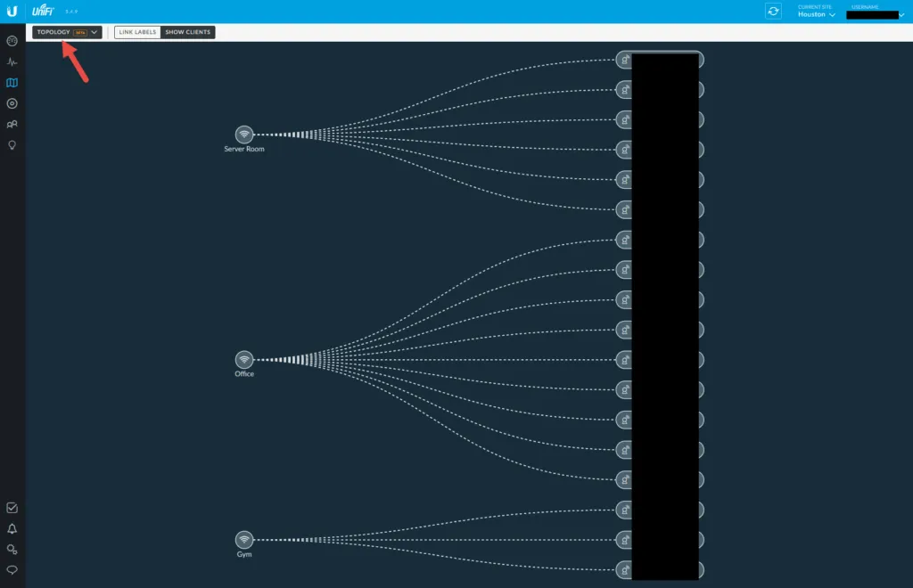
Task: Click the refresh button in header
Action: 773,11
